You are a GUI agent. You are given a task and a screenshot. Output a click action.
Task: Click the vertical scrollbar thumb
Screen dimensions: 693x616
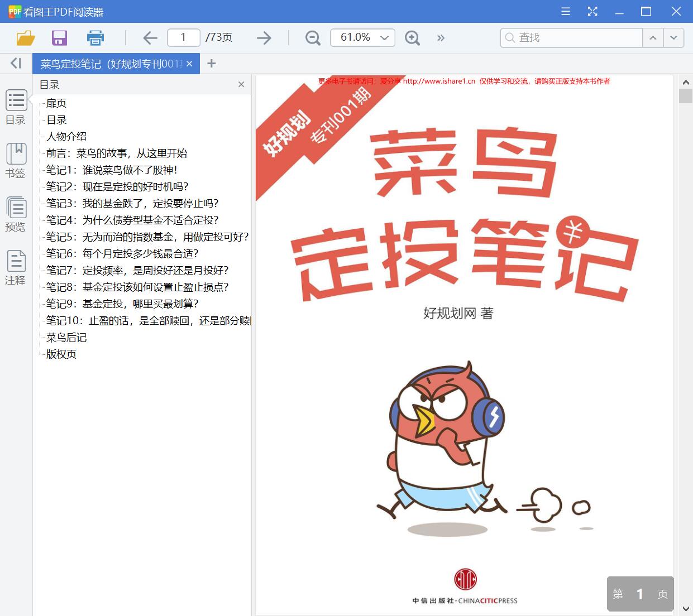pos(686,96)
